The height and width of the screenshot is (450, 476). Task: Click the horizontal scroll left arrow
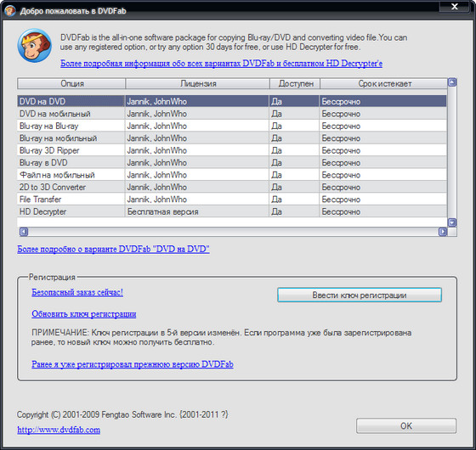tap(24, 232)
